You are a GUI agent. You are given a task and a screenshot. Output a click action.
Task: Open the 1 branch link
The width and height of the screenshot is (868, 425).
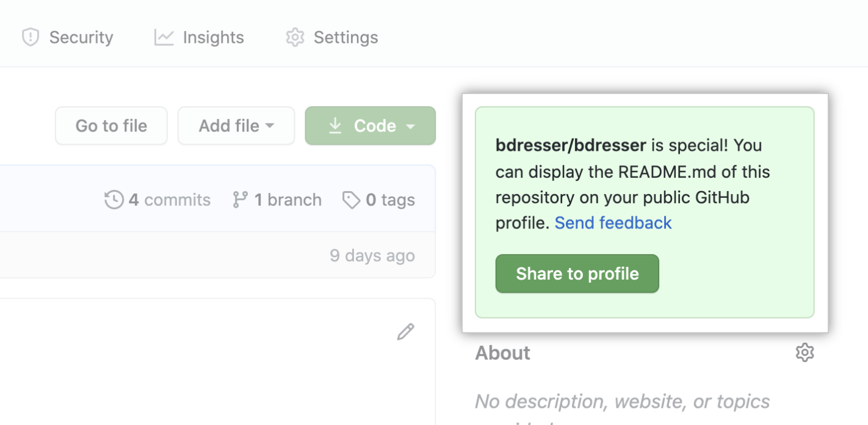[288, 200]
